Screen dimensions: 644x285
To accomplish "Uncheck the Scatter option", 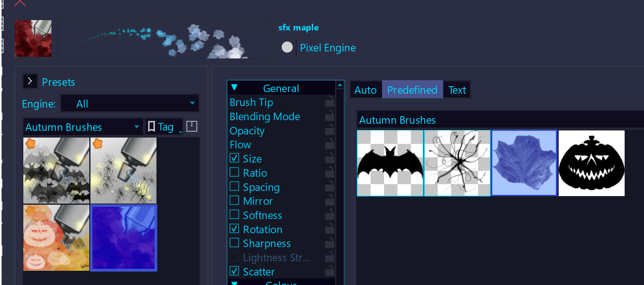I will pos(234,271).
